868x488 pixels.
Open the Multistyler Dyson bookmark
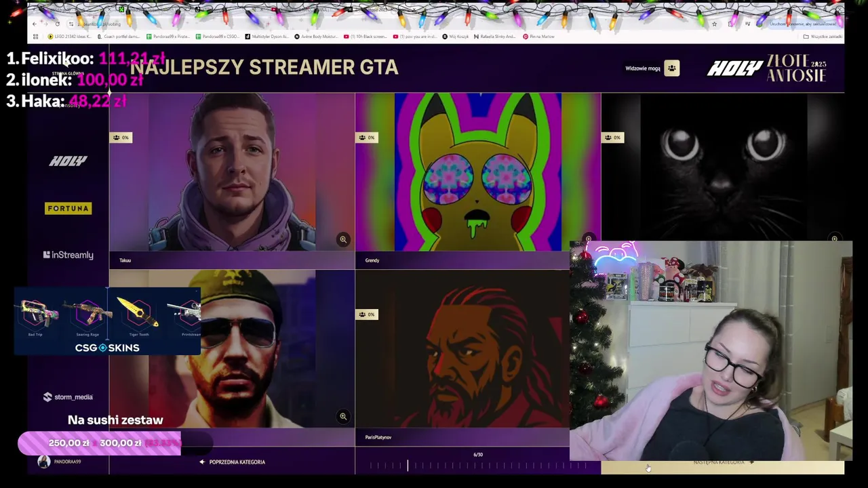click(267, 37)
